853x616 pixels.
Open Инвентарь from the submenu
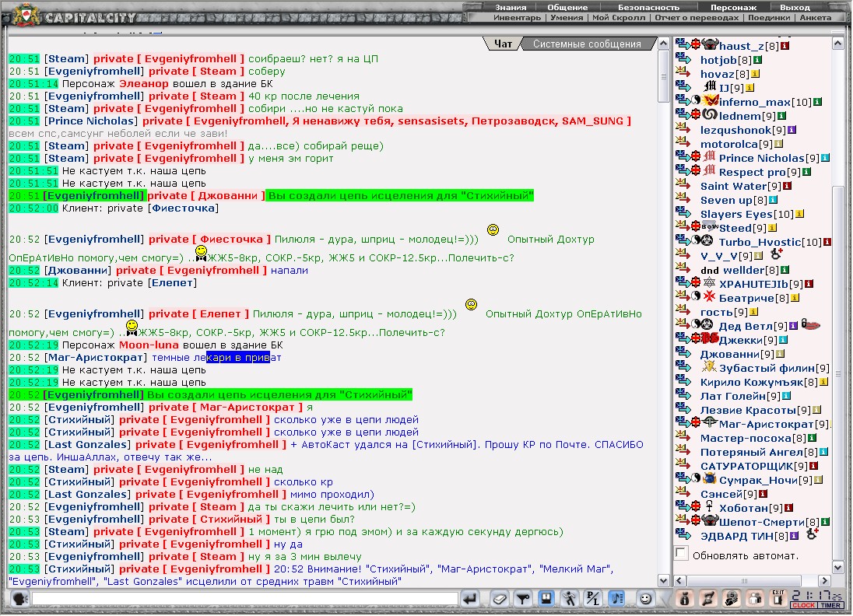[x=517, y=17]
